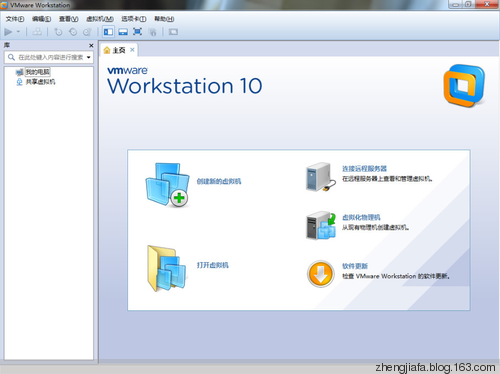Viewport: 500px width, 374px height.
Task: Click the virtualize physical machine icon
Action: pyautogui.click(x=321, y=225)
